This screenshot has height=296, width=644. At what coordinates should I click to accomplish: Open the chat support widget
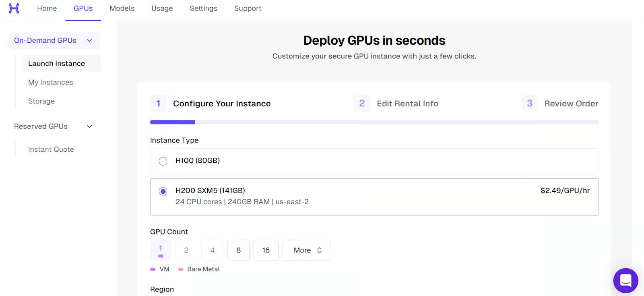click(x=625, y=280)
